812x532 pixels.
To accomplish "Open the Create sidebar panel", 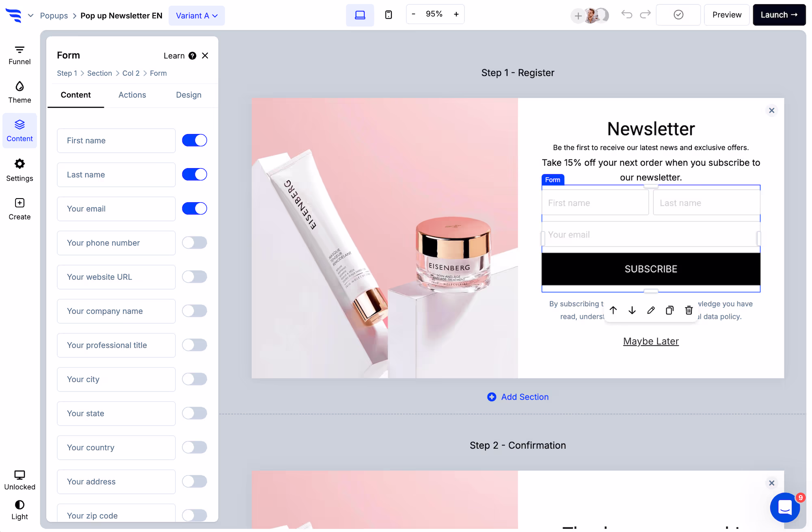I will tap(19, 209).
